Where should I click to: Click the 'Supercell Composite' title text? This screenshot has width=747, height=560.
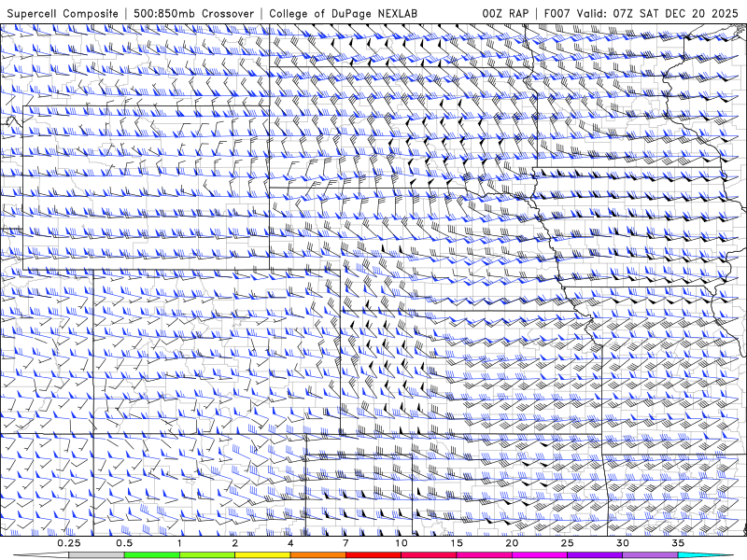point(63,13)
